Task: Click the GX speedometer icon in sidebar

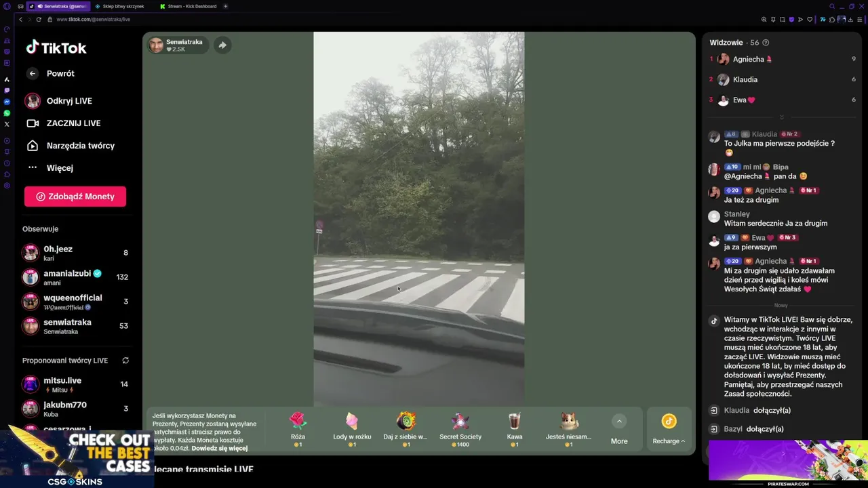Action: pyautogui.click(x=7, y=29)
